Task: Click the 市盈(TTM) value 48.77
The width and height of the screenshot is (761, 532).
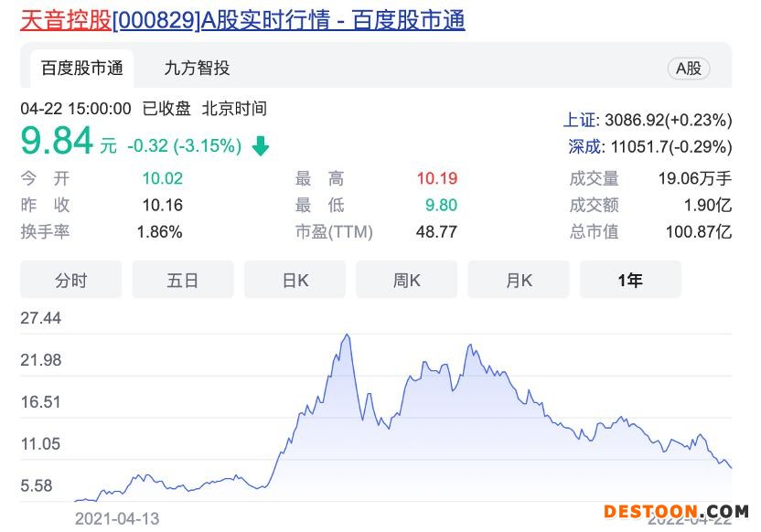Action: click(x=436, y=232)
